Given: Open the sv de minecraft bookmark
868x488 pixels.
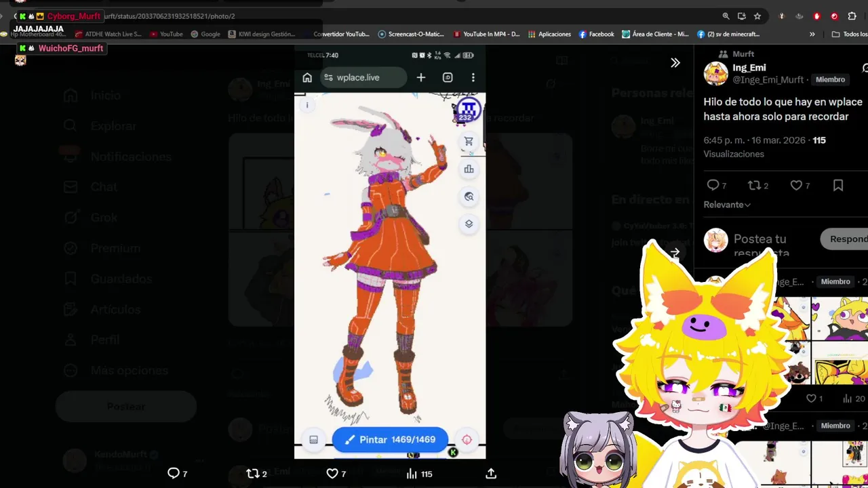Looking at the screenshot, I should pyautogui.click(x=728, y=34).
